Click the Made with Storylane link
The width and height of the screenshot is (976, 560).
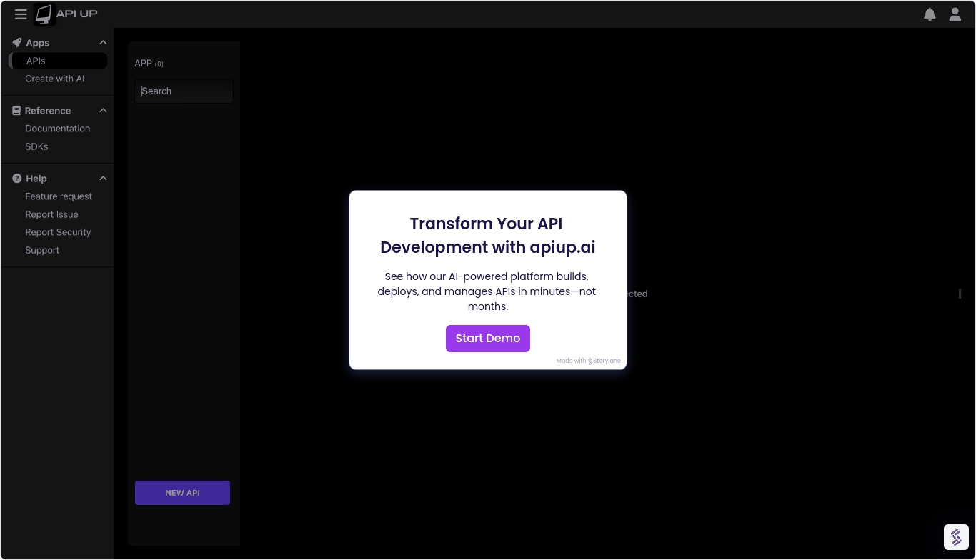588,360
